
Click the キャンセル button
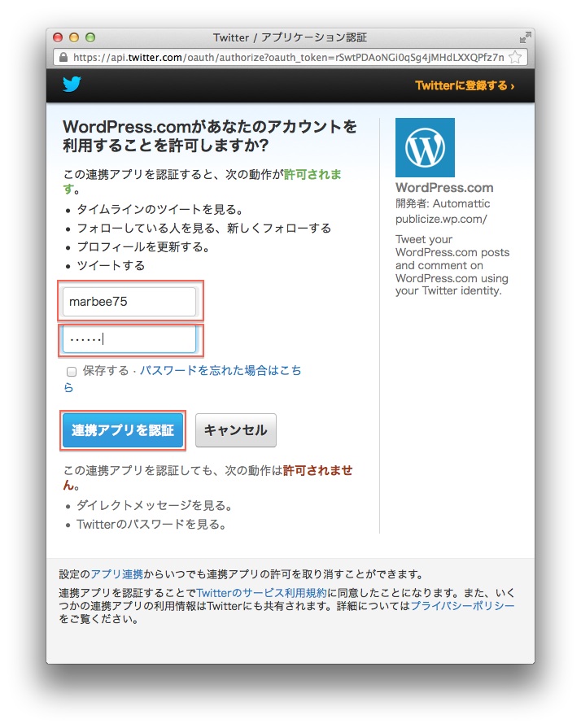click(235, 430)
